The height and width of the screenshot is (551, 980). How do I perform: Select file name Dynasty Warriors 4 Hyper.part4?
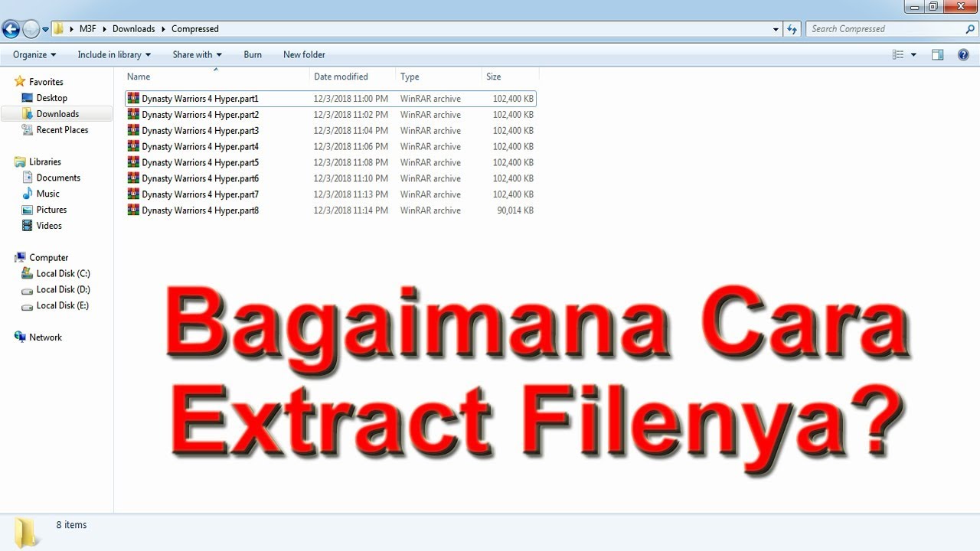coord(201,147)
